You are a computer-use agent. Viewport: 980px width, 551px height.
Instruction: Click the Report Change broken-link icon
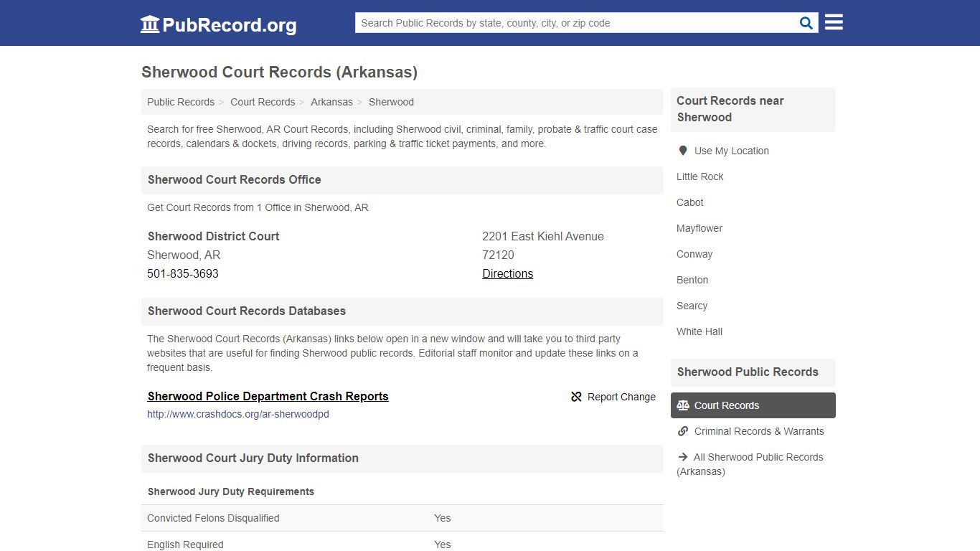[576, 397]
